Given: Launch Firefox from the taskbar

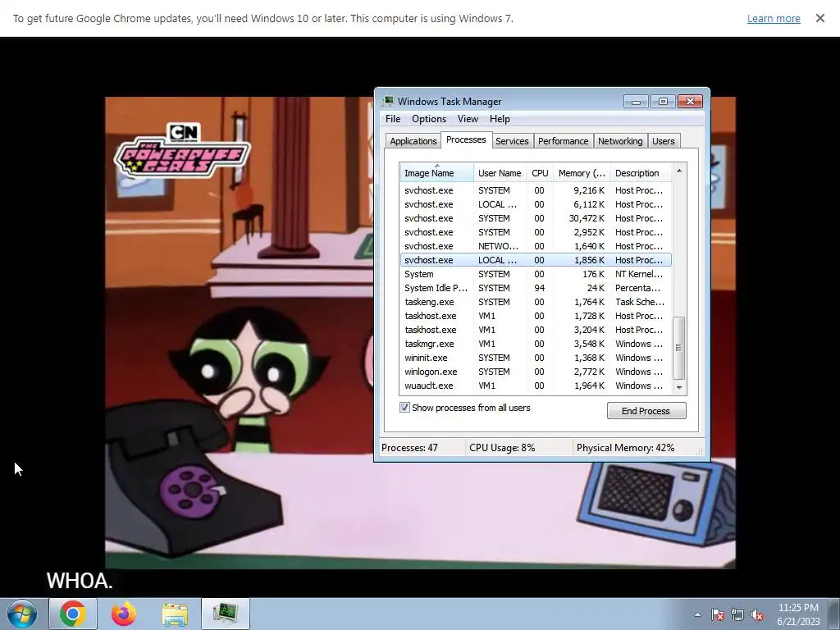Looking at the screenshot, I should pyautogui.click(x=124, y=614).
